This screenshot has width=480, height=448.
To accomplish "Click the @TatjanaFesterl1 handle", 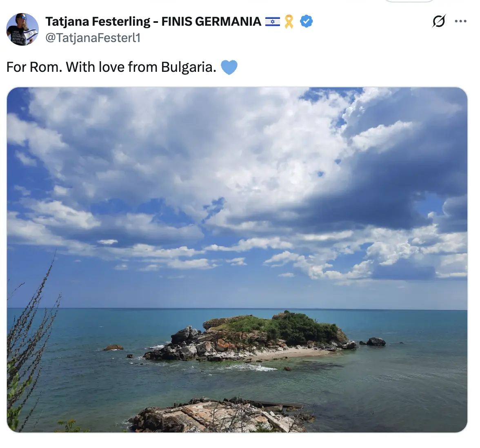I will coord(93,38).
